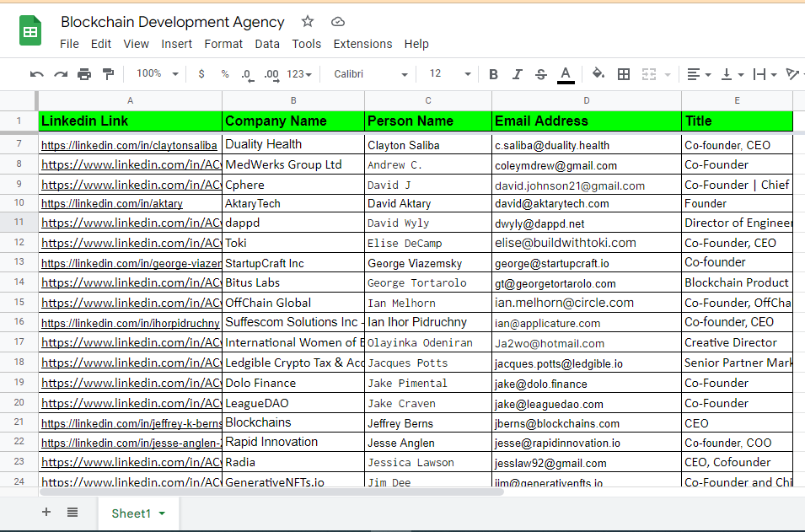This screenshot has height=532, width=805.
Task: Open the jesse-anglen LinkedIn link
Action: coord(131,443)
